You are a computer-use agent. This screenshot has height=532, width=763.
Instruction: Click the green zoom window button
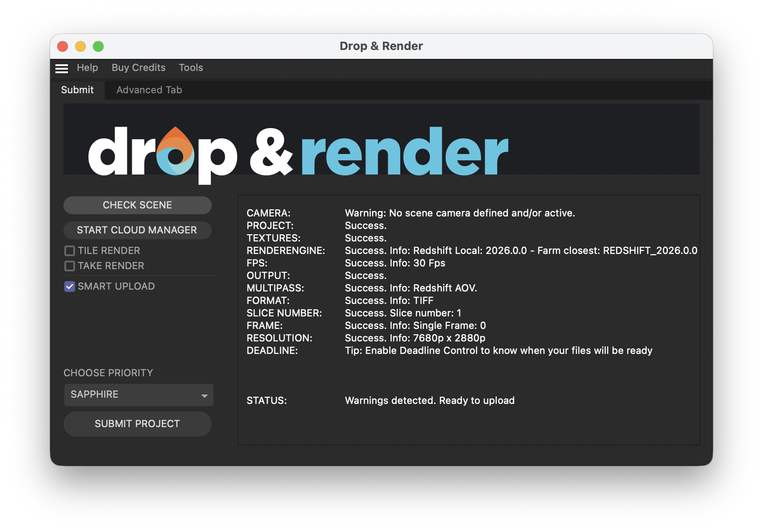point(98,46)
